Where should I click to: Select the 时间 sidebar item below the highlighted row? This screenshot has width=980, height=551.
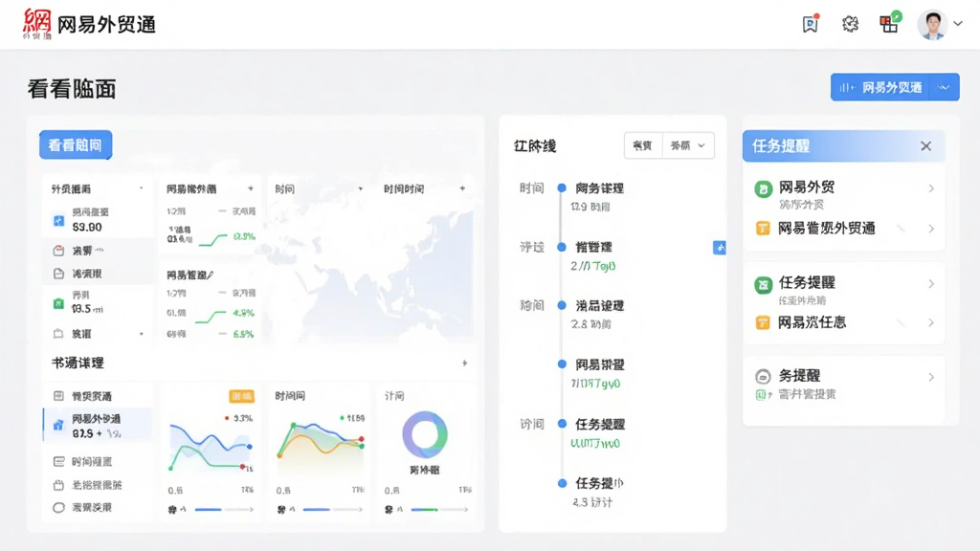pos(98,462)
